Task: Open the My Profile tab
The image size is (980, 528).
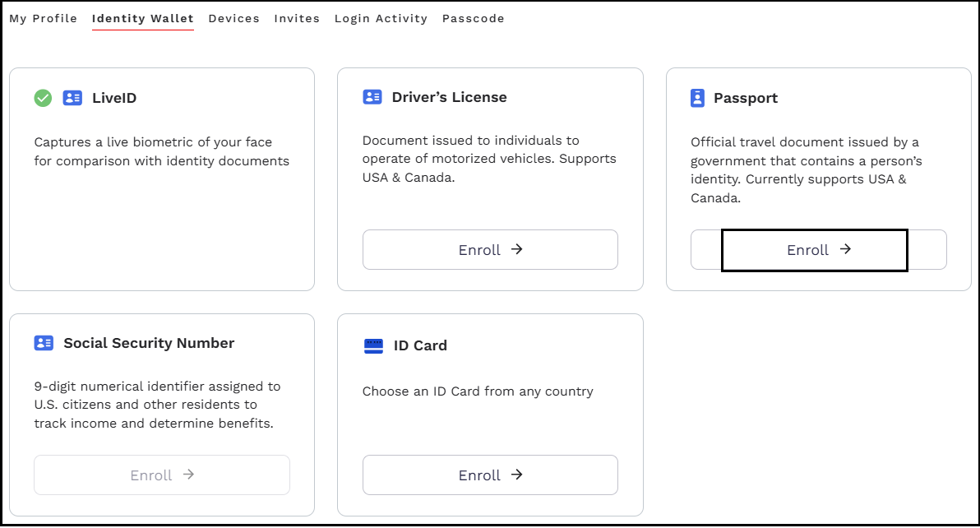Action: click(x=43, y=18)
